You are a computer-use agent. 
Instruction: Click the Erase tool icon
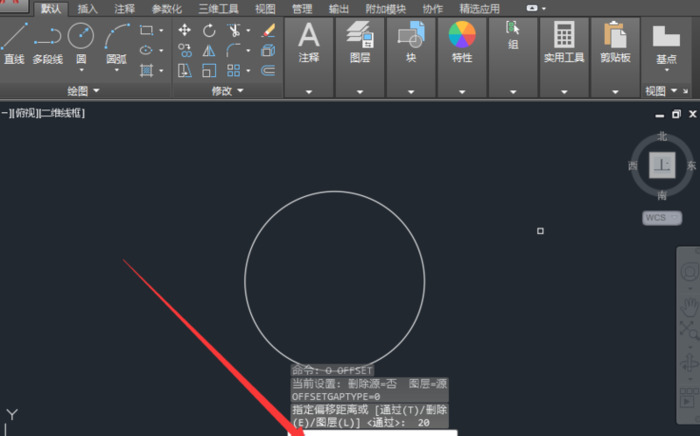(268, 30)
